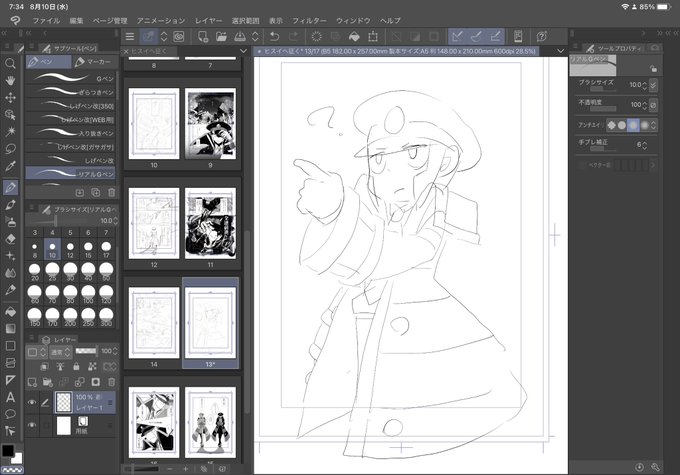Click the Redo arrow in command bar
Screen dimensions: 680x475
click(293, 36)
